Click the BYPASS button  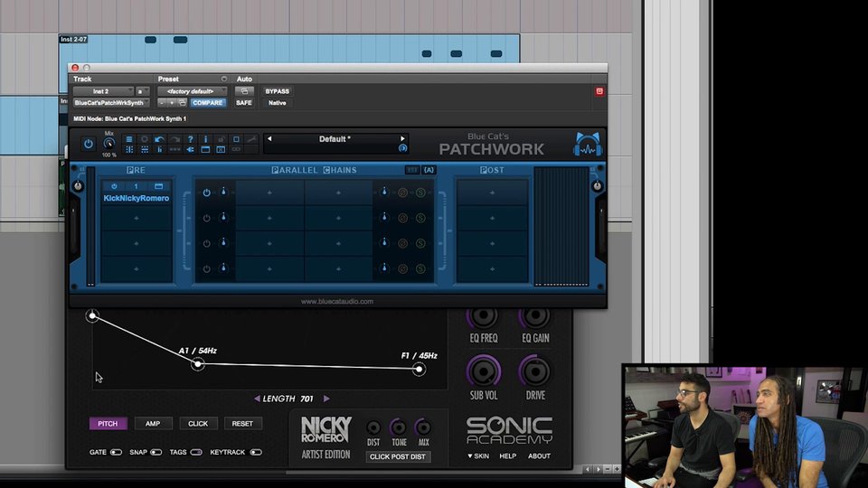pyautogui.click(x=277, y=91)
